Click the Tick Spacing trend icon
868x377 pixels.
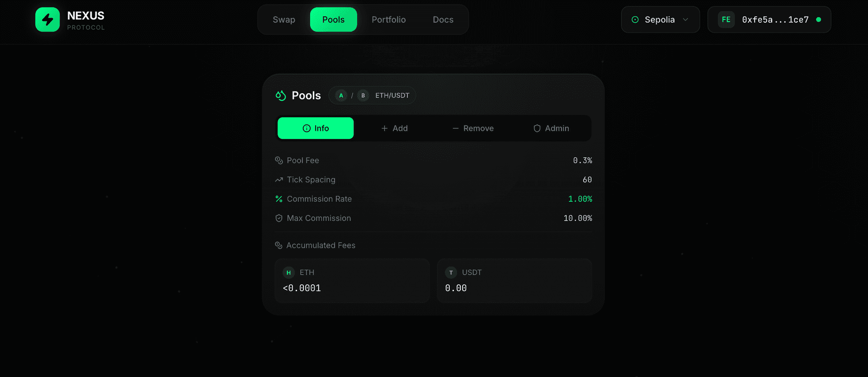279,180
